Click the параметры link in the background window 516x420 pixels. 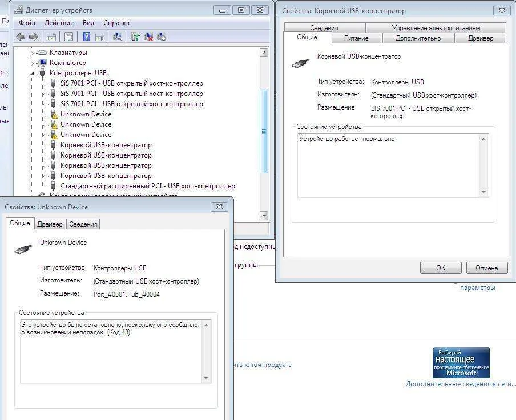click(x=478, y=288)
